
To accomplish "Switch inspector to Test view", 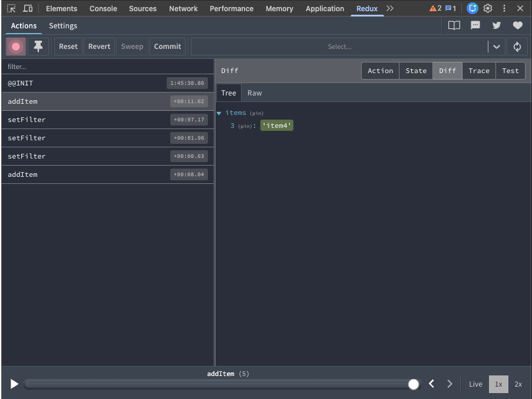I will (x=510, y=71).
